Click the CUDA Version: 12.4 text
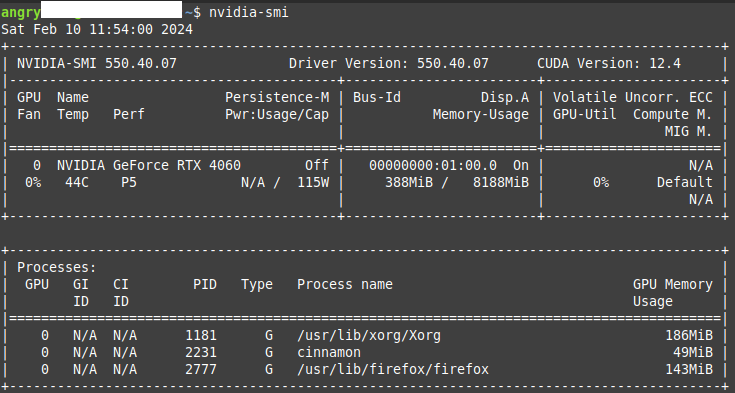Viewport: 735px width, 393px height. click(609, 63)
